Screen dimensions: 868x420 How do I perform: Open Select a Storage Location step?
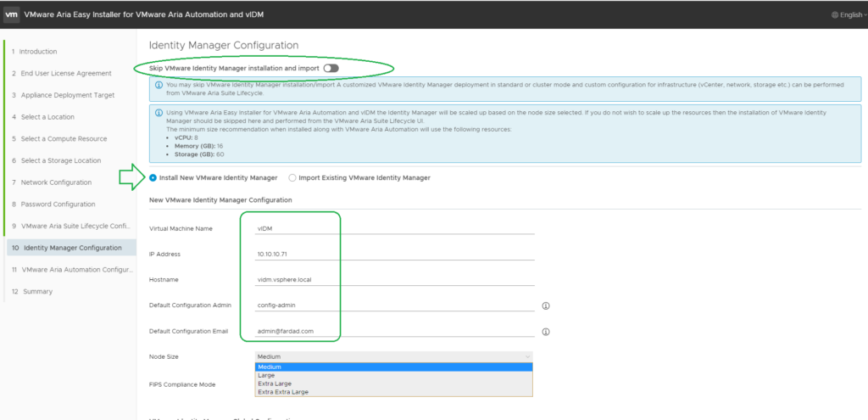coord(57,160)
